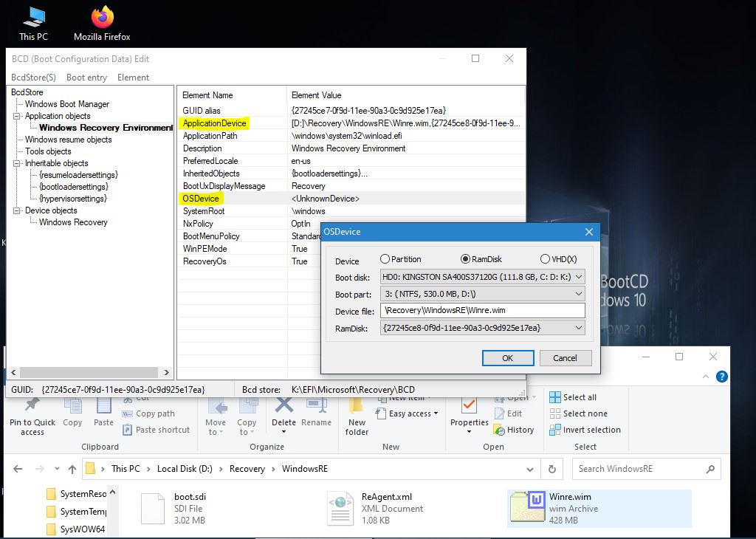Select the Partition radio button

[385, 259]
